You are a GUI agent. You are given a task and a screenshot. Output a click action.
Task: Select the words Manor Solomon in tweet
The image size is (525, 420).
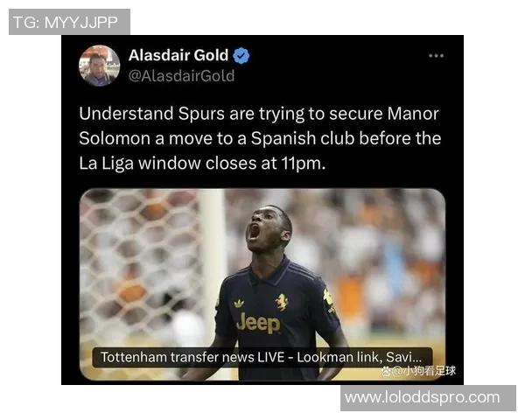tap(259, 126)
